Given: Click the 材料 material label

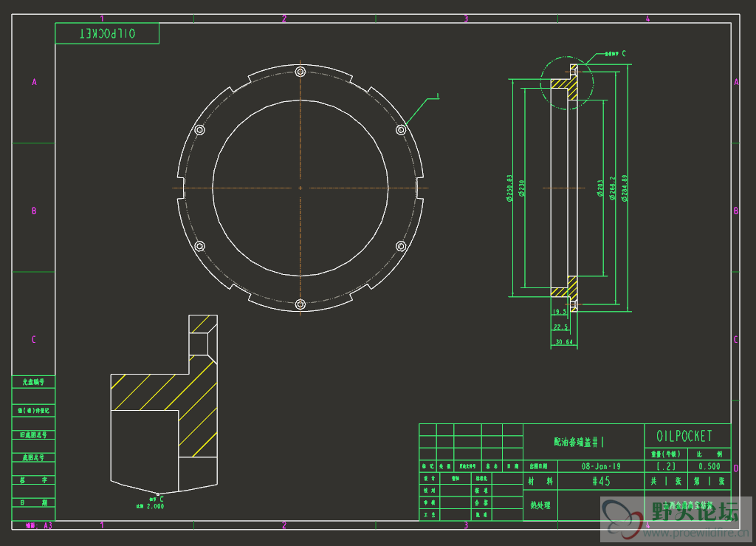Looking at the screenshot, I should 540,481.
